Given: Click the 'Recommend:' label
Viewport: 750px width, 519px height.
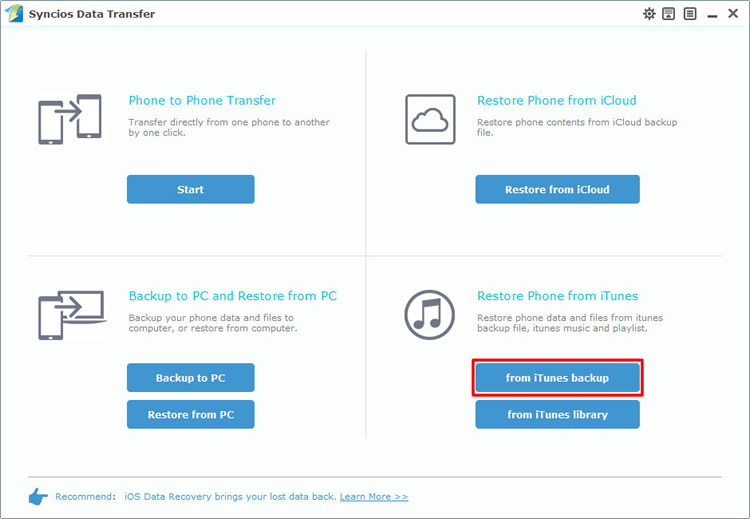Looking at the screenshot, I should pos(86,497).
